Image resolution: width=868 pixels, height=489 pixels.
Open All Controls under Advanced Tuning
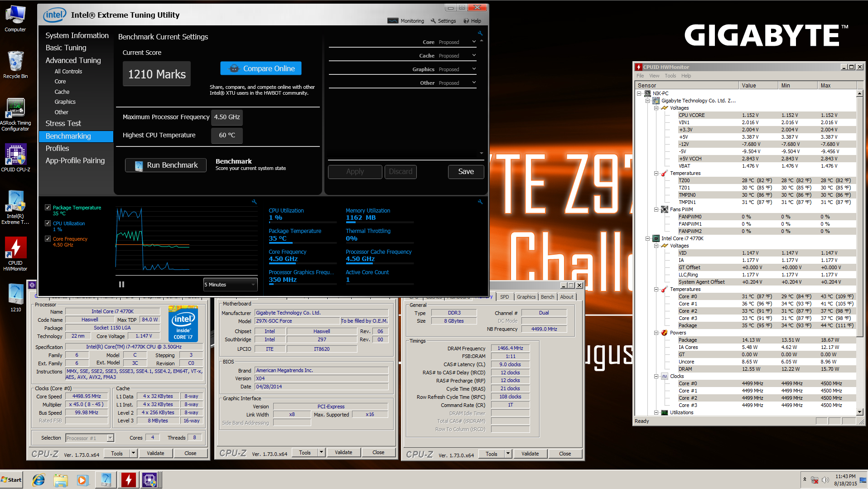click(68, 71)
